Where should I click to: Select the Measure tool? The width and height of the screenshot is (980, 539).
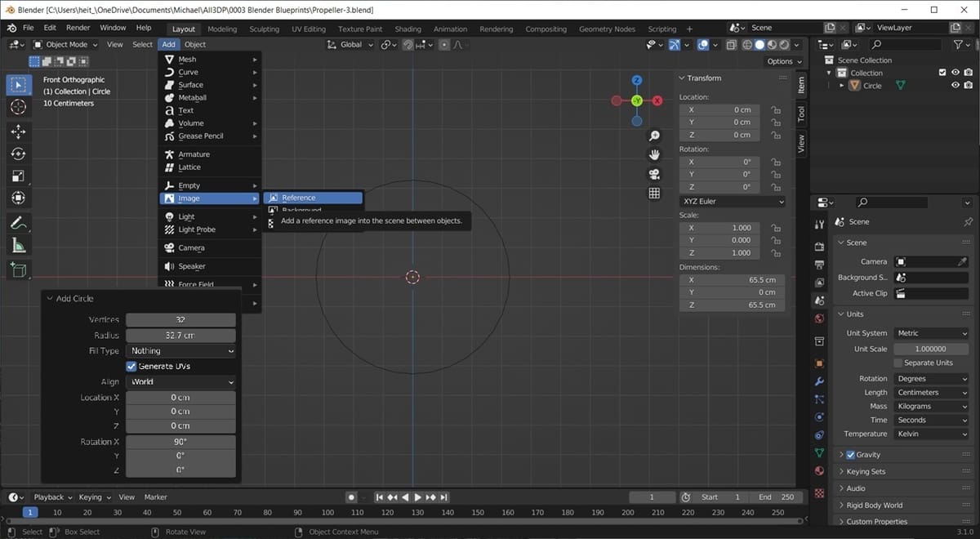[x=19, y=245]
